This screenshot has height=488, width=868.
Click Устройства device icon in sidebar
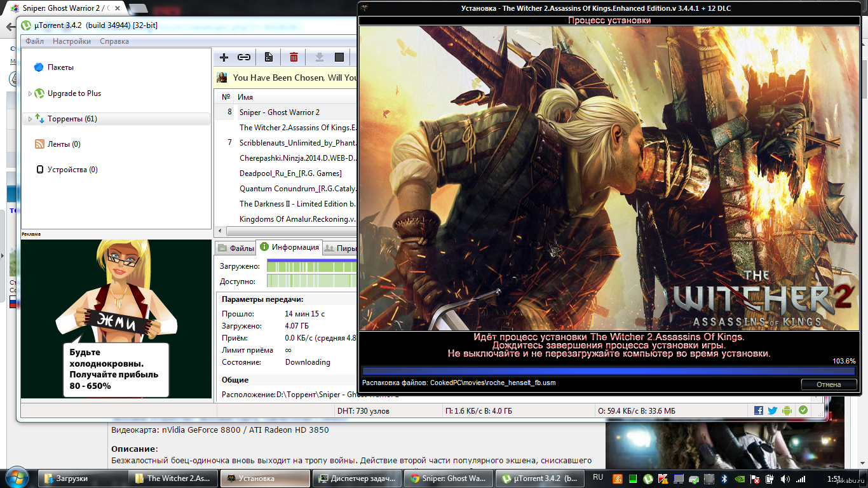[40, 170]
